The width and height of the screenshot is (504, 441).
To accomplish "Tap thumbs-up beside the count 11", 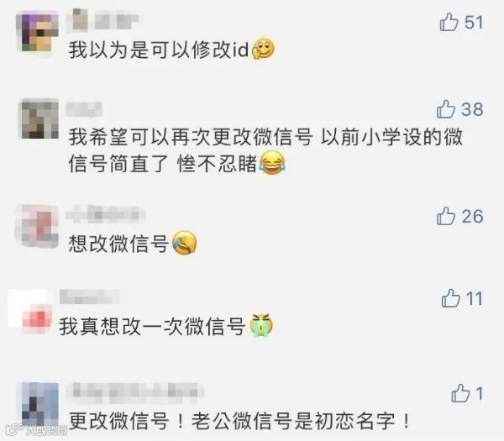I will [x=450, y=298].
